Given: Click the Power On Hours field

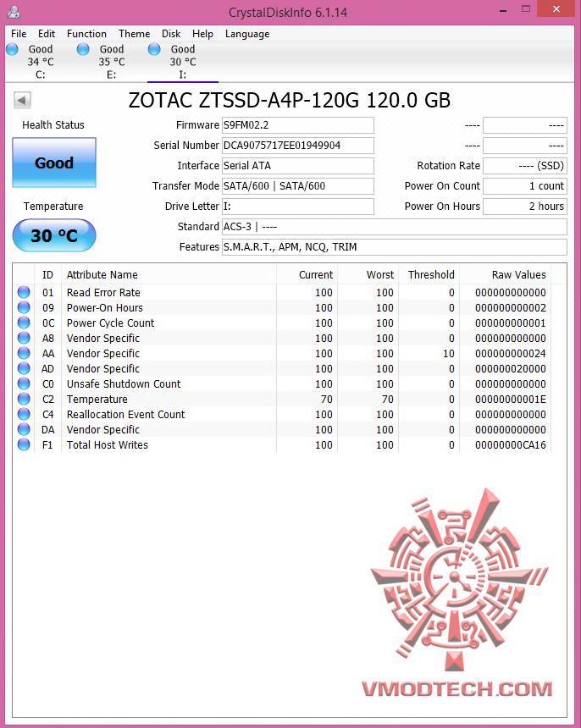Looking at the screenshot, I should pos(525,207).
